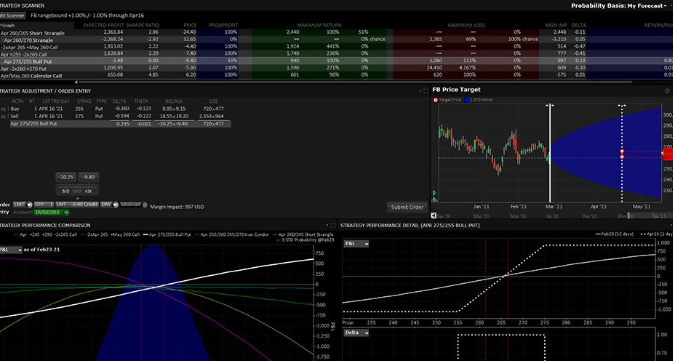This screenshot has width=673, height=361.
Task: Click the order info icon next to Advanced
Action: pos(145,205)
